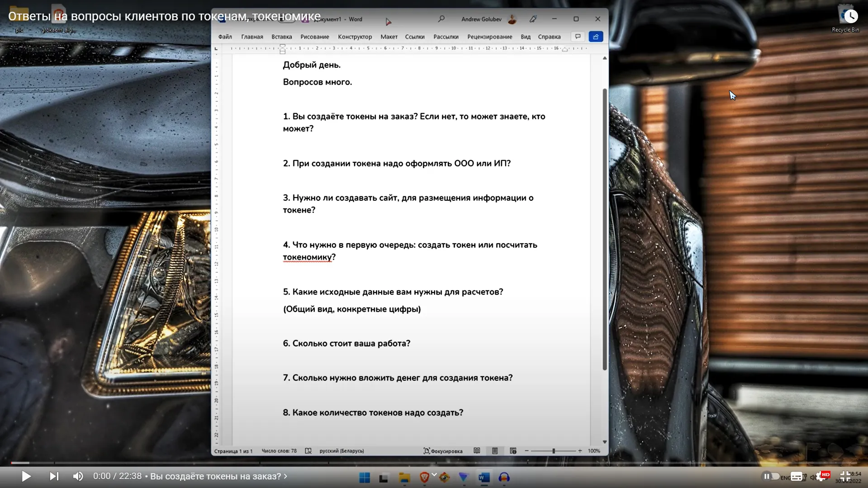Click the word count Число слов: 78
868x488 pixels.
pyautogui.click(x=279, y=451)
